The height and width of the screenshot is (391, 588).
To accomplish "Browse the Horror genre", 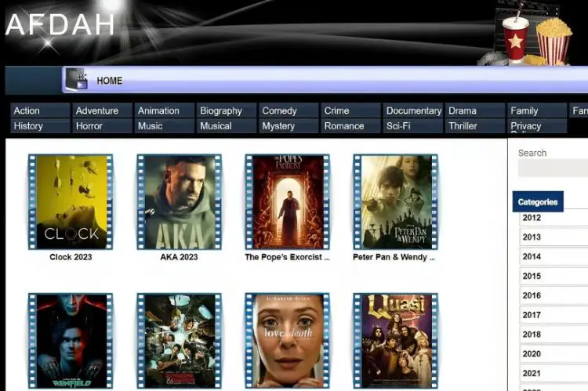I will pos(103,126).
